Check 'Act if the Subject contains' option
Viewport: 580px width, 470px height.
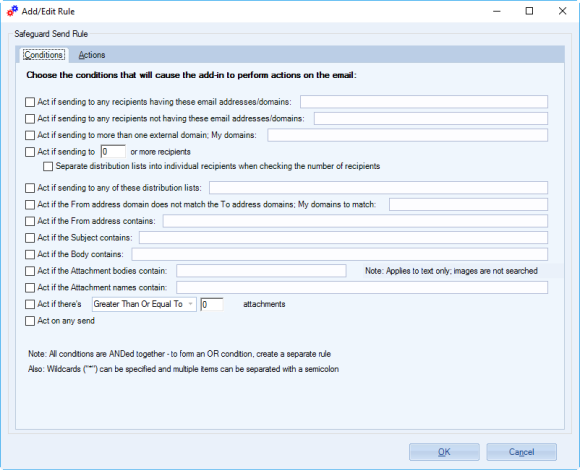[30, 238]
